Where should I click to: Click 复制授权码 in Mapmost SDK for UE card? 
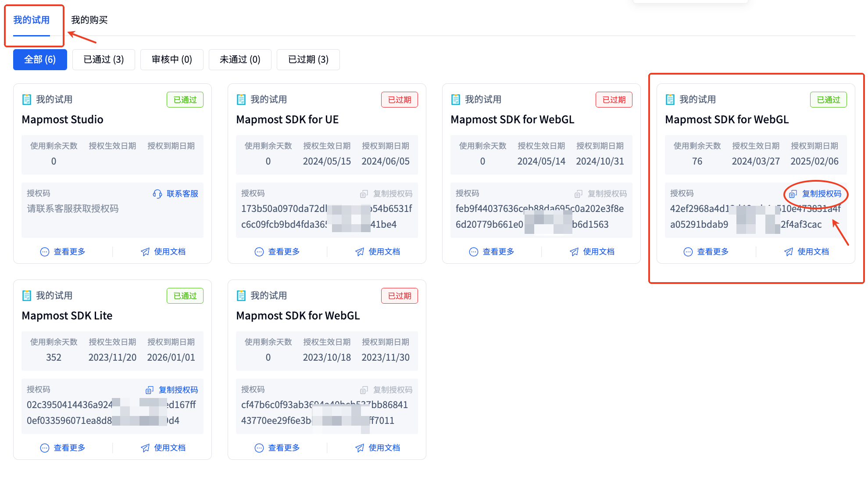[393, 194]
